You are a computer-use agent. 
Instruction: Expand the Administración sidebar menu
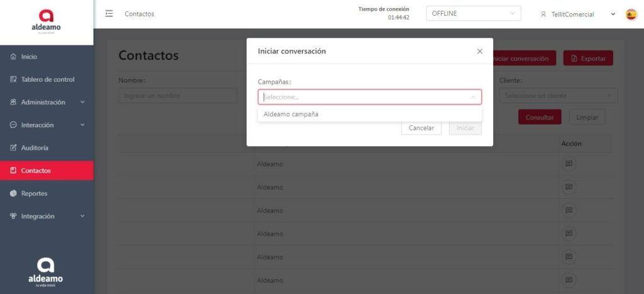point(47,102)
